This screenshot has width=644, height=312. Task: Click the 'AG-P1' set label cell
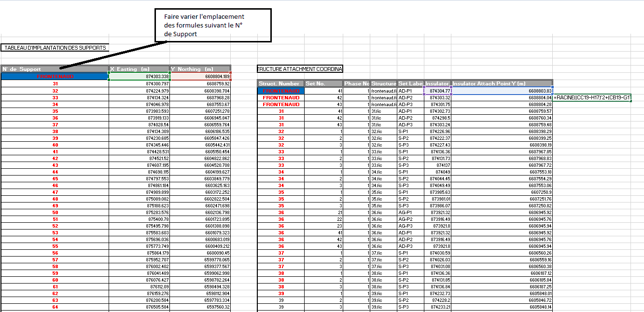(x=410, y=212)
